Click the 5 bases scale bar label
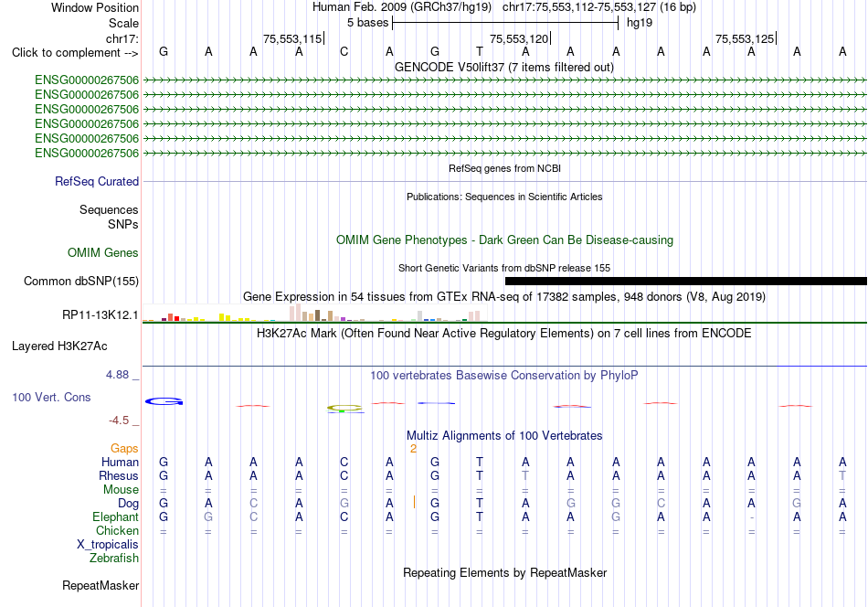868x607 pixels. coord(367,23)
